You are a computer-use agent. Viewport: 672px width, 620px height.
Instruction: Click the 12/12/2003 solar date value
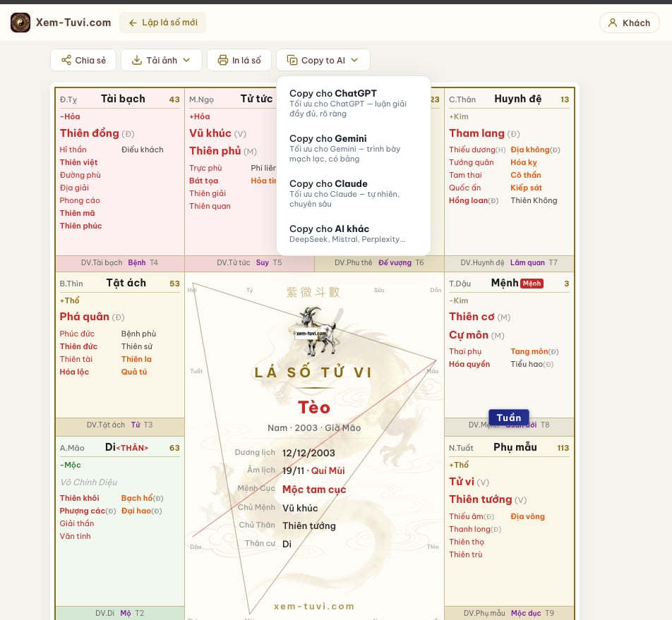tap(308, 453)
